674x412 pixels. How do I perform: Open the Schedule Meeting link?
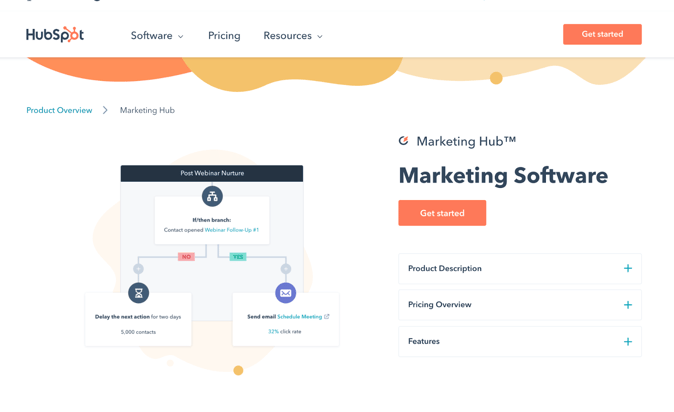[x=300, y=317]
